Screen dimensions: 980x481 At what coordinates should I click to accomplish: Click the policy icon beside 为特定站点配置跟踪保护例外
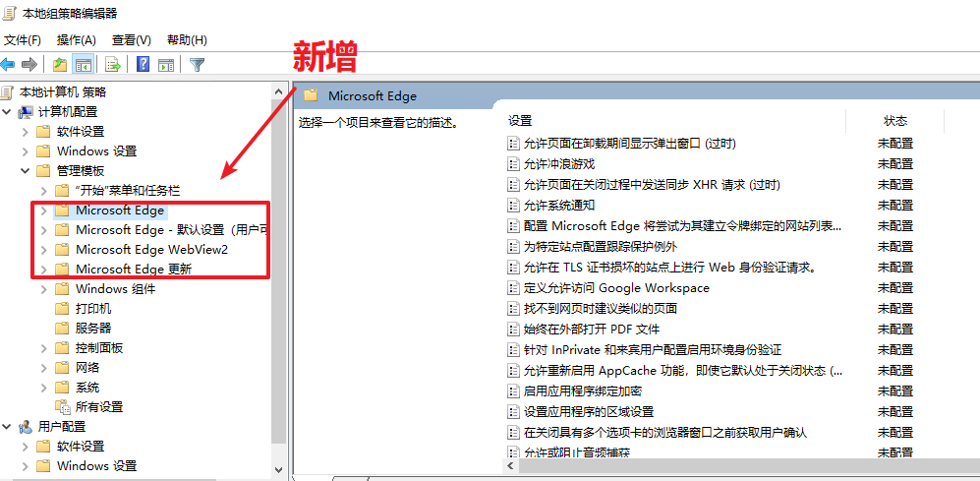[x=513, y=247]
